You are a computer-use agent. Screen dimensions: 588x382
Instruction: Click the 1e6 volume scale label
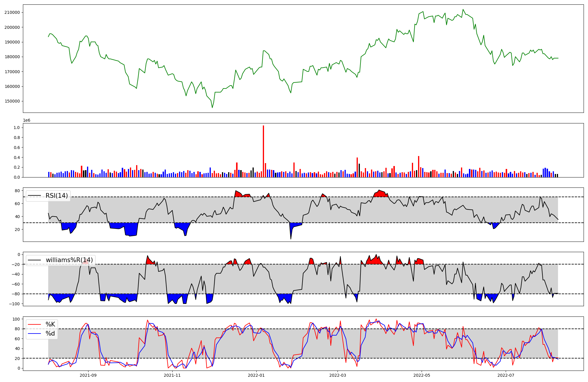26,120
